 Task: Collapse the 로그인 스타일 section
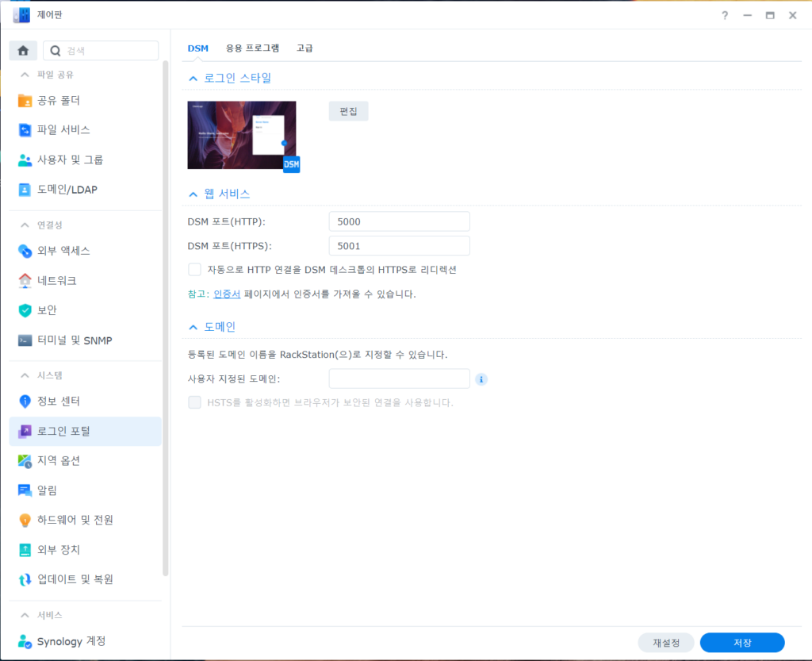(x=192, y=79)
